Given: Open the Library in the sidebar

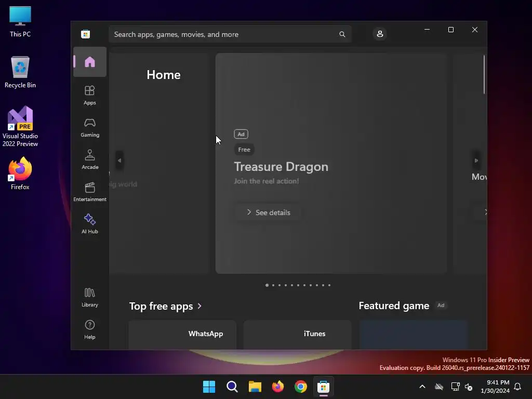Looking at the screenshot, I should [x=90, y=298].
